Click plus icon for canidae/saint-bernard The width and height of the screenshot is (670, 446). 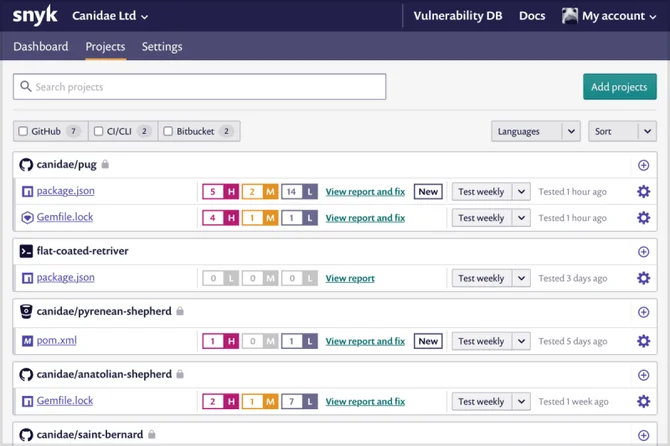click(644, 435)
